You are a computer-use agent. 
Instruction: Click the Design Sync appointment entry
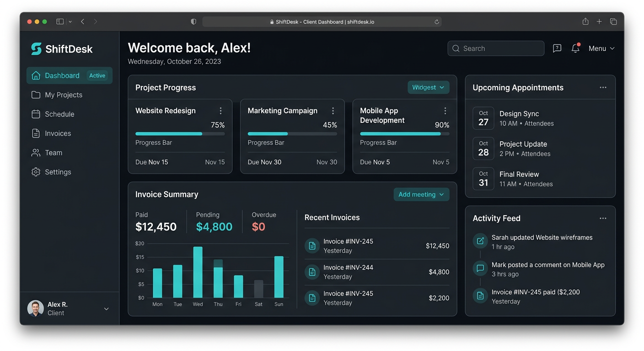coord(519,118)
